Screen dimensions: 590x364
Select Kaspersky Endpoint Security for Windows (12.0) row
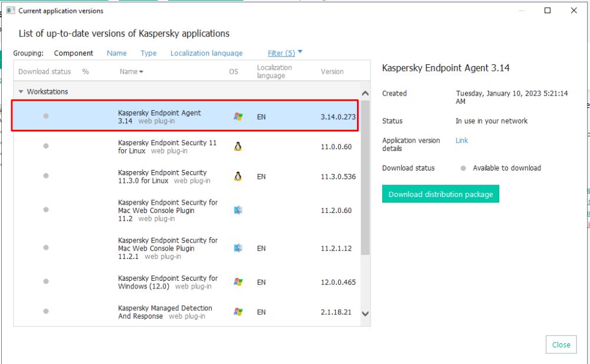168,282
